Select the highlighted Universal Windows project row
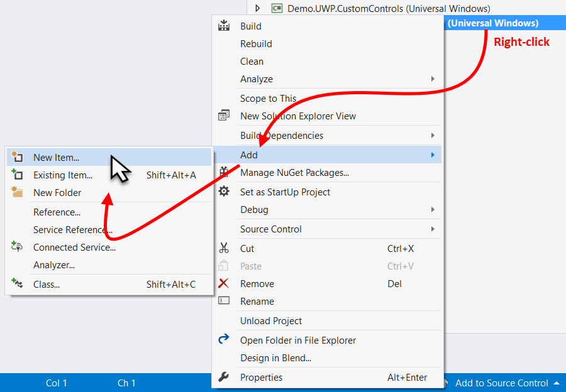Screen dimensions: 566x392 [x=504, y=23]
